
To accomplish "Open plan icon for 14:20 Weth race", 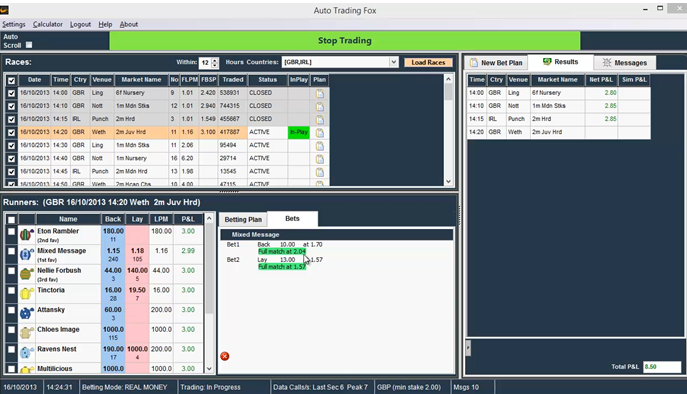I will (x=320, y=132).
